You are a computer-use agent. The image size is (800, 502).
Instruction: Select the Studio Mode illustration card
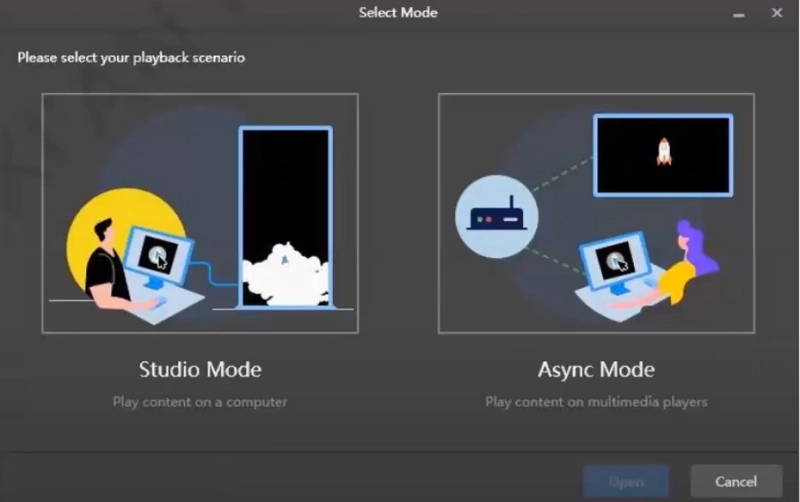point(200,213)
